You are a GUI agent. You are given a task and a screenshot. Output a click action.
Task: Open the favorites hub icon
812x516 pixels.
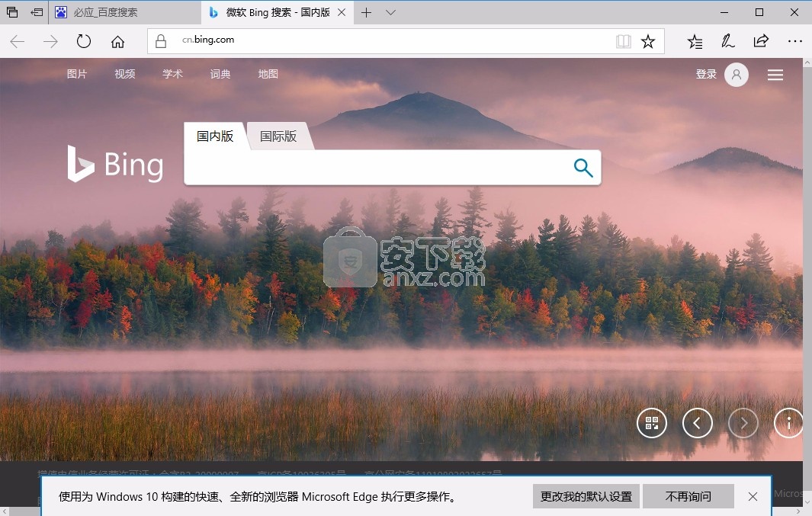click(x=695, y=41)
